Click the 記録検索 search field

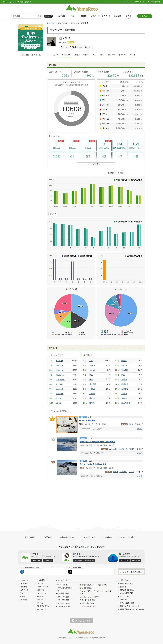(x=24, y=16)
